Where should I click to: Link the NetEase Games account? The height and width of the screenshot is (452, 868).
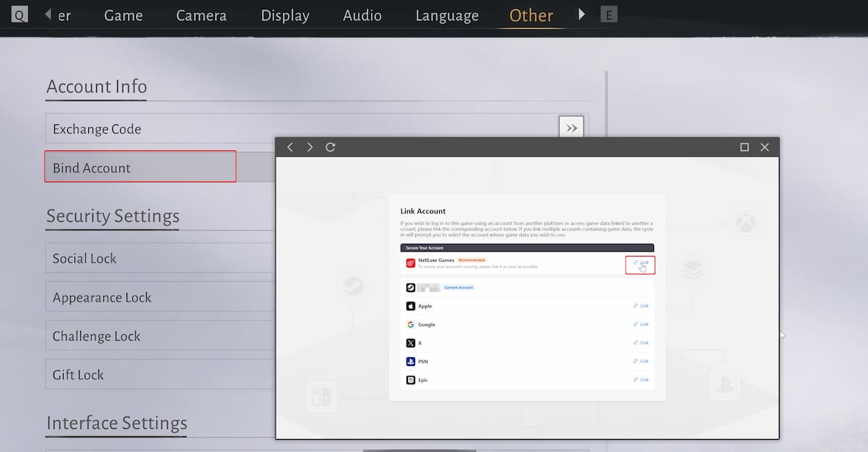[640, 263]
